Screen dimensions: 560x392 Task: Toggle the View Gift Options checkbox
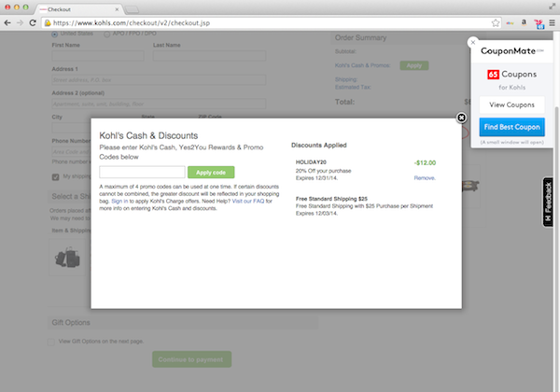click(x=51, y=342)
